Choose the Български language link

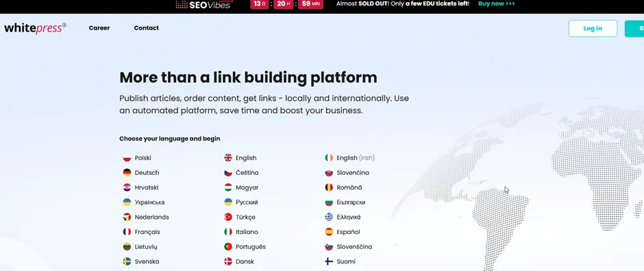[x=351, y=202]
